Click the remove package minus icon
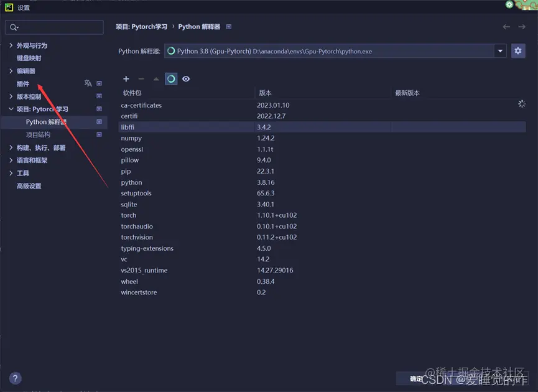This screenshot has height=392, width=538. (141, 79)
